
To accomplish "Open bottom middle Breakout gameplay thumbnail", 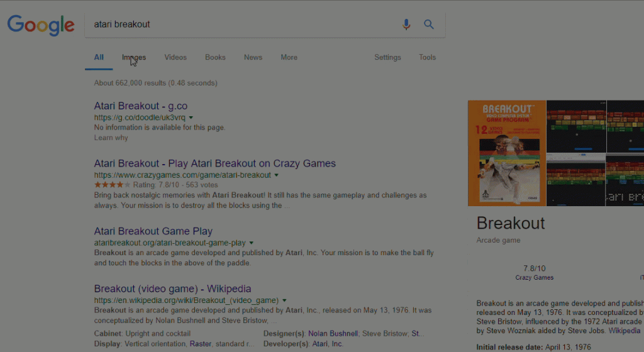I will pyautogui.click(x=576, y=180).
